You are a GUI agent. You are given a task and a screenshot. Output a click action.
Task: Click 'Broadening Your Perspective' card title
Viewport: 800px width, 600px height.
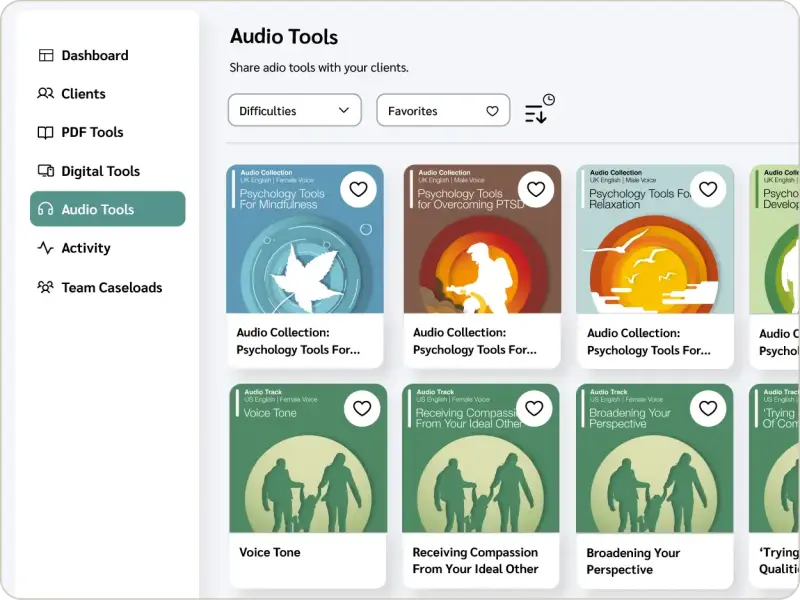[633, 561]
